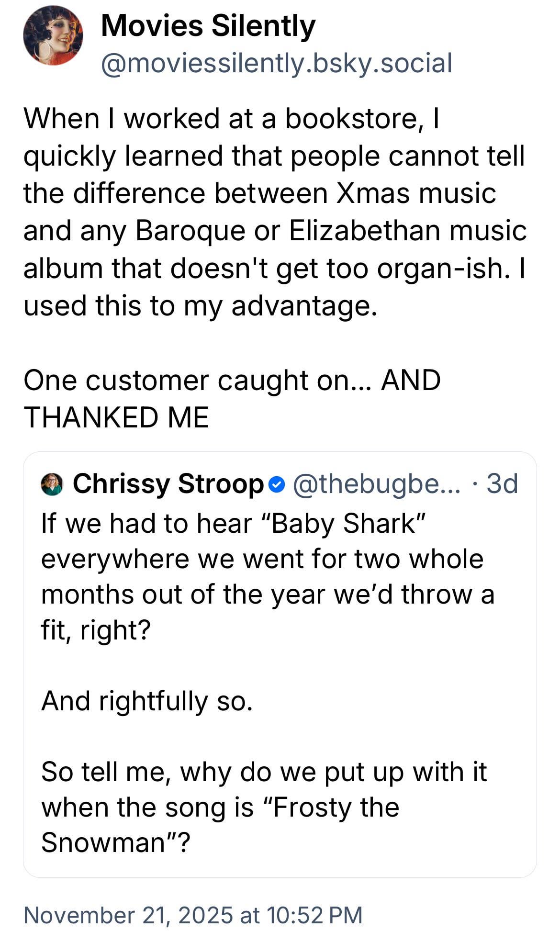This screenshot has width=560, height=942.
Task: Click the blue verified badge icon
Action: click(x=275, y=484)
